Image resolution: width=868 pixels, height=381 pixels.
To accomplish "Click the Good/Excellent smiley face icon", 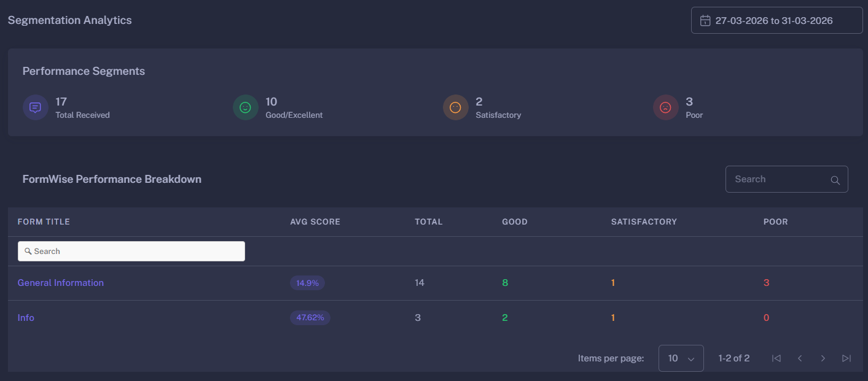I will point(246,107).
